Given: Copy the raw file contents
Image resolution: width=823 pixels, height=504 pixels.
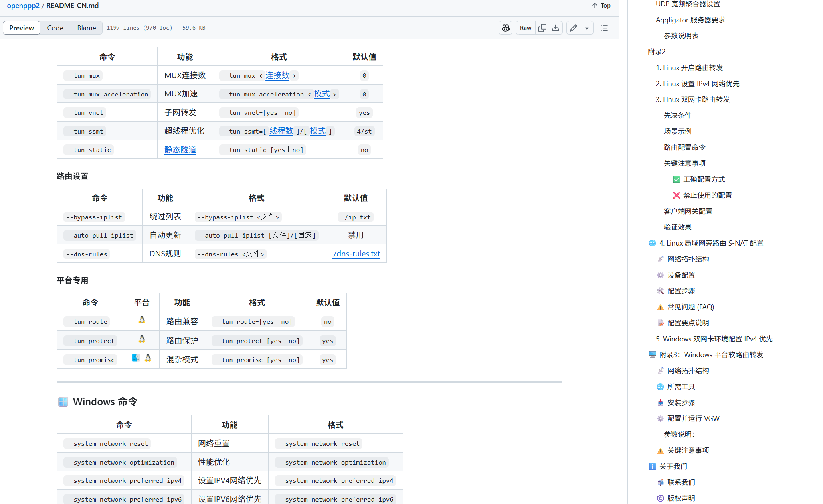Looking at the screenshot, I should [x=542, y=28].
